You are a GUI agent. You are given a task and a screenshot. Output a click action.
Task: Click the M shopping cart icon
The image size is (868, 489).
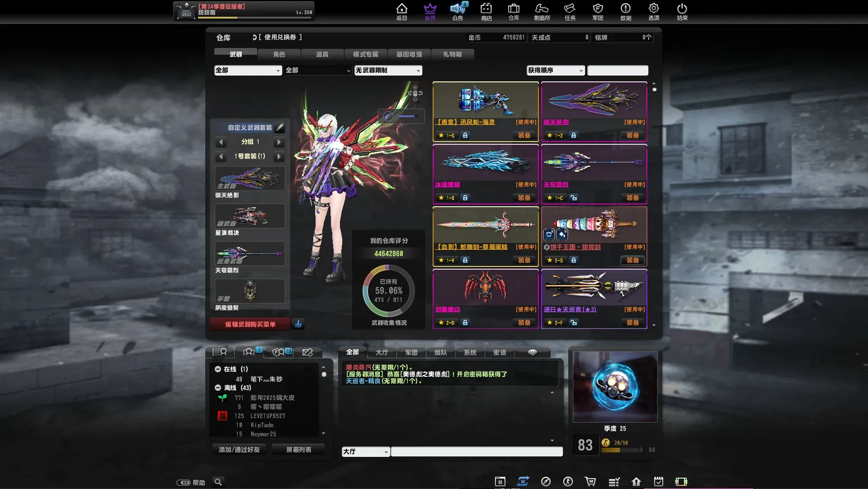point(590,481)
